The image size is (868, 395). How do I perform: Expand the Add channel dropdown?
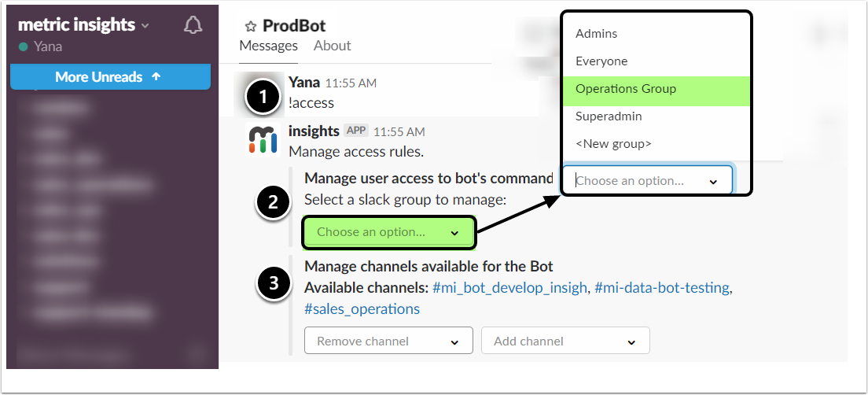point(565,341)
